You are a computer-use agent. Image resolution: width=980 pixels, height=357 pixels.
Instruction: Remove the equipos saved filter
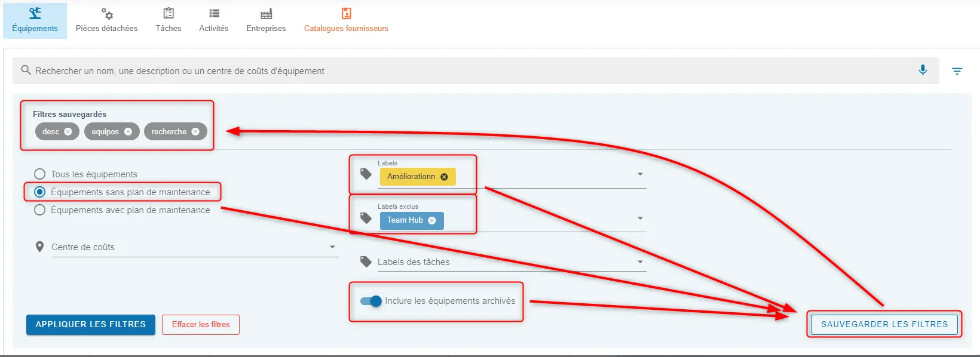(128, 131)
